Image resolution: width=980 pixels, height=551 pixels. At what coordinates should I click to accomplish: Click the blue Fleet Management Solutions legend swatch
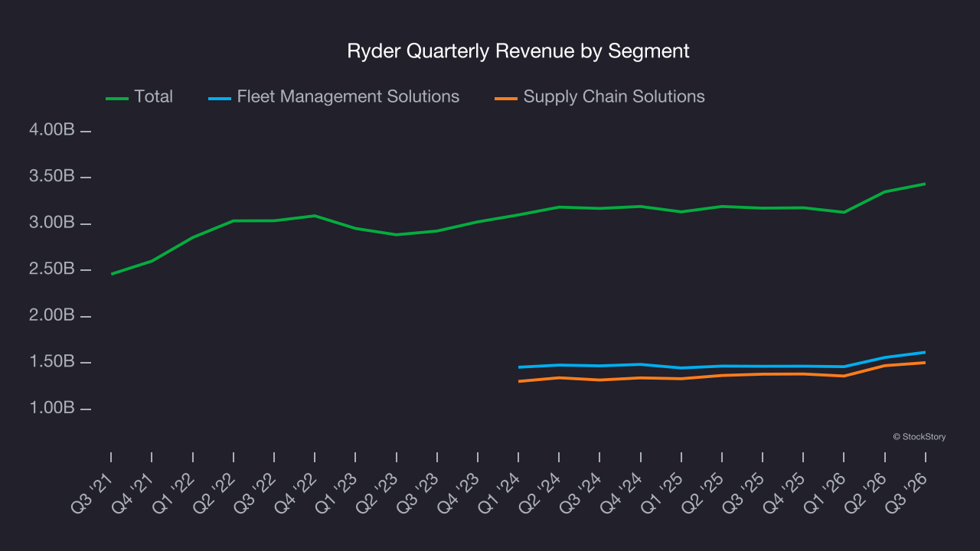(x=220, y=99)
